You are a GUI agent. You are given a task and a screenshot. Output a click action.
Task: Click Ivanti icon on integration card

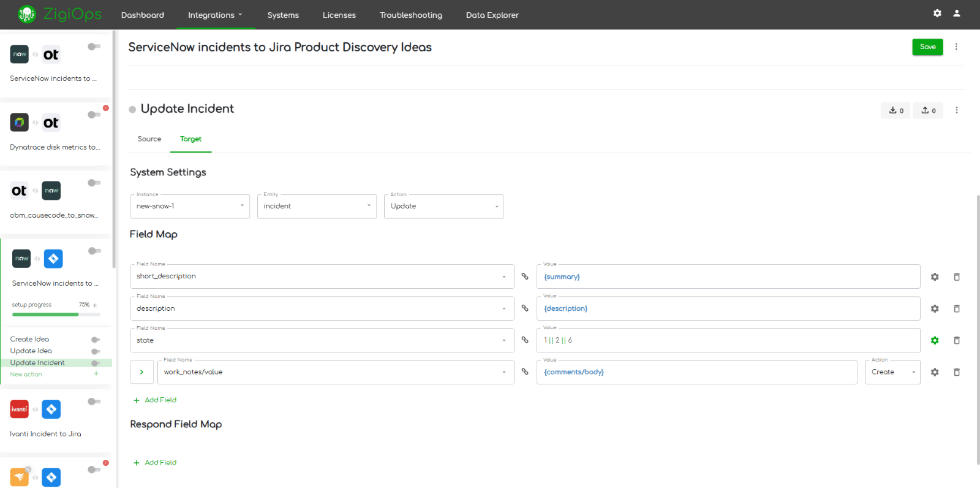[x=20, y=409]
